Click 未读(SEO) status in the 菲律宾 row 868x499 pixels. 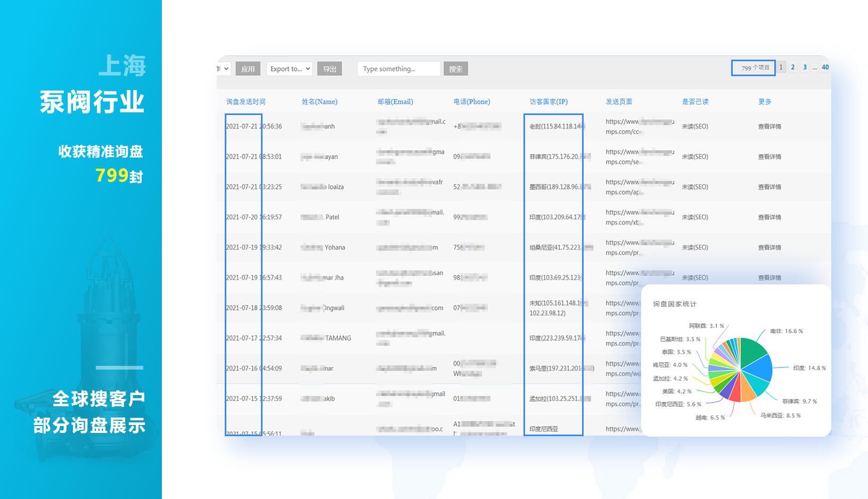(695, 157)
